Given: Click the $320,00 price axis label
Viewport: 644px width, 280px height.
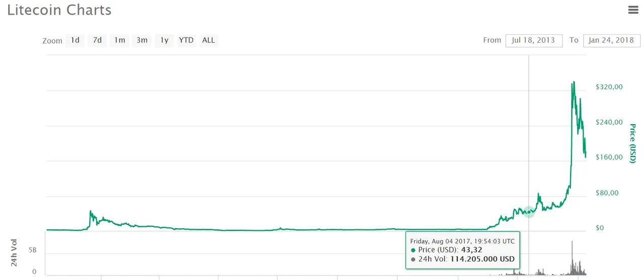Looking at the screenshot, I should (x=609, y=87).
